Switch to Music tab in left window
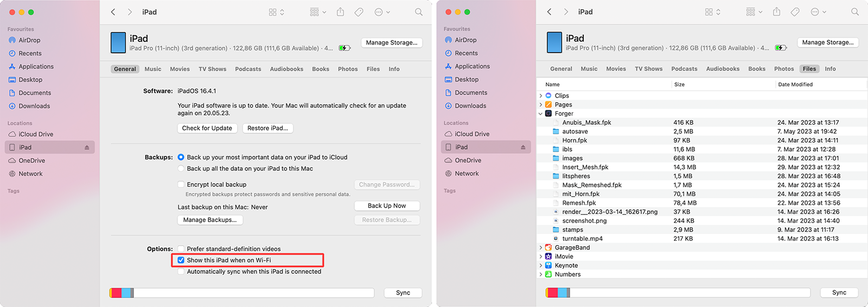The image size is (868, 307). coord(153,69)
